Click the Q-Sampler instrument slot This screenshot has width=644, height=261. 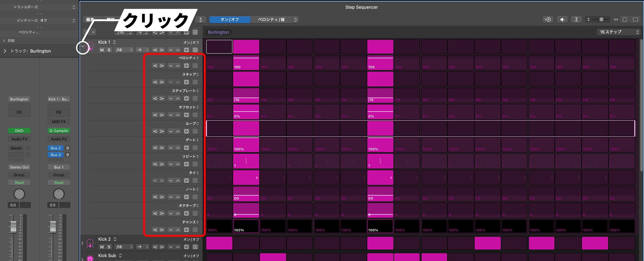click(x=59, y=131)
